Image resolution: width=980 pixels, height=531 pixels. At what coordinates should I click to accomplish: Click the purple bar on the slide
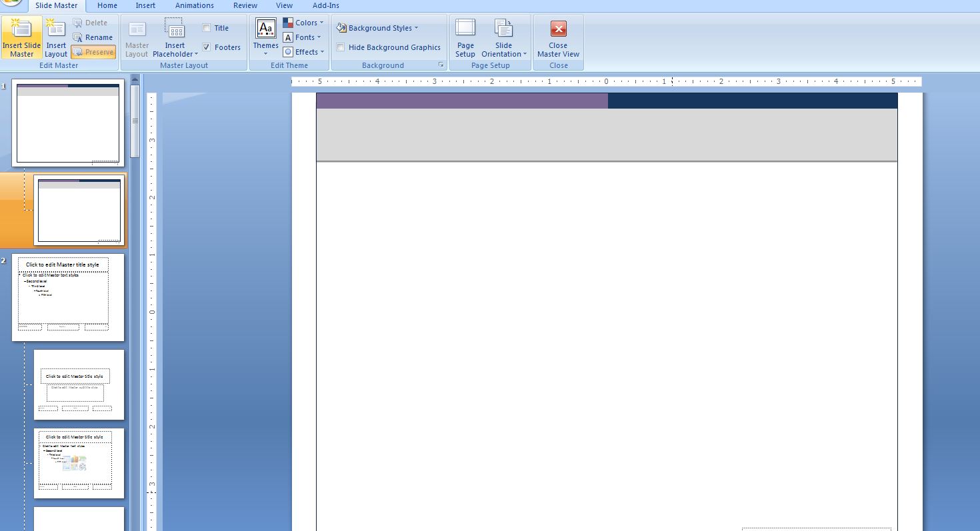462,101
